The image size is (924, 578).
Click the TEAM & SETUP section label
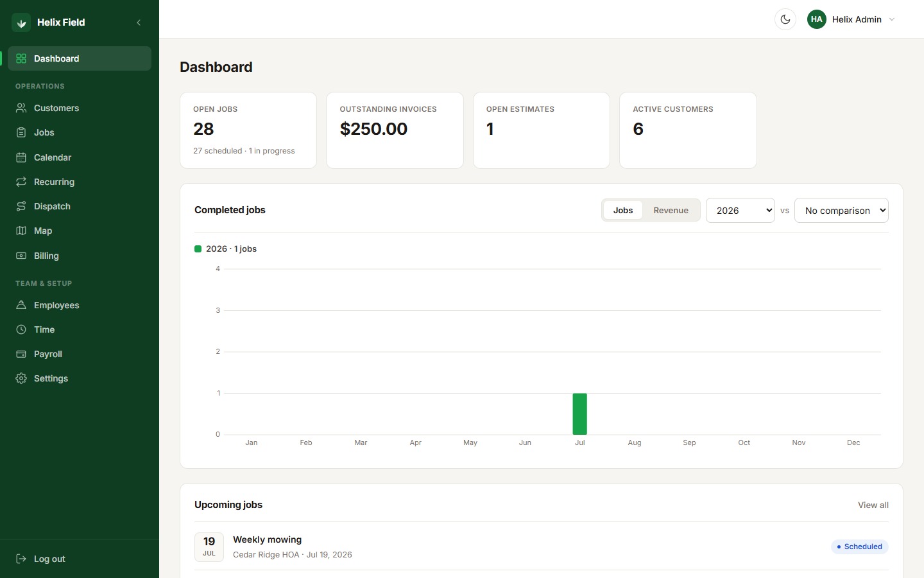(x=44, y=283)
